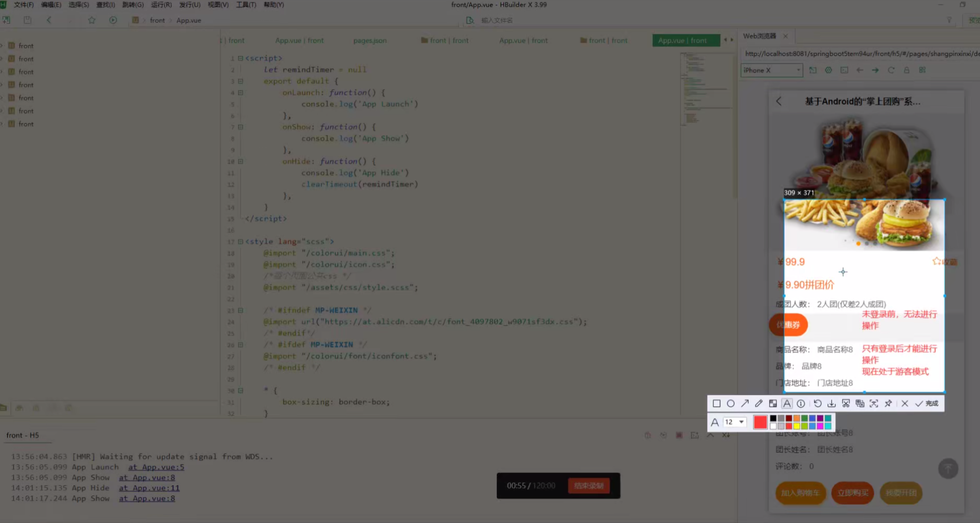Click the browser QR code icon
Screen dimensions: 980x523
(922, 70)
